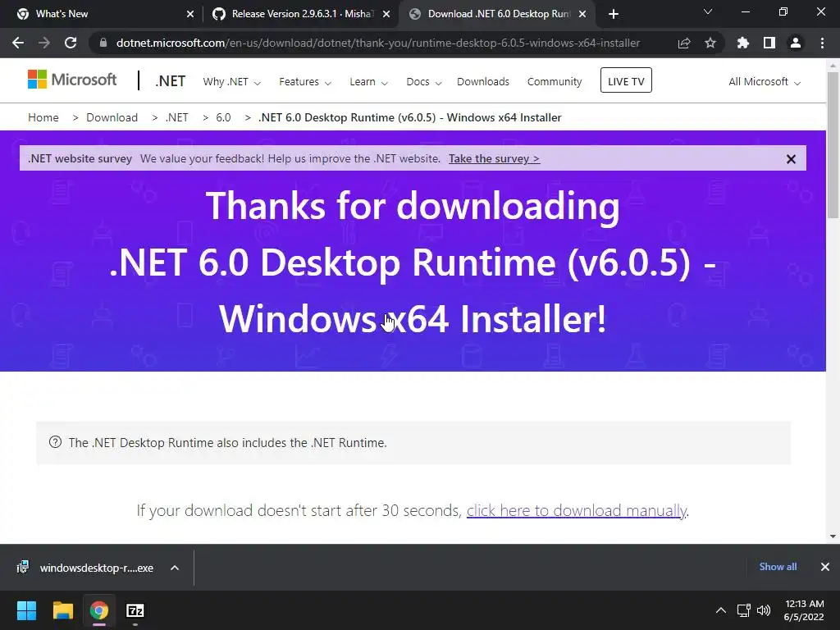Expand the Docs menu
840x630 pixels.
[424, 82]
